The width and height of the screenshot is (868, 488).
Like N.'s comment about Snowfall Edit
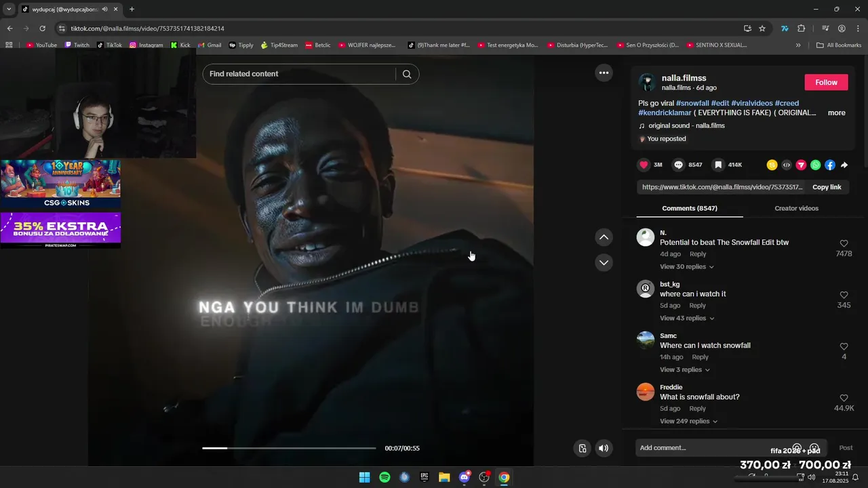click(844, 243)
